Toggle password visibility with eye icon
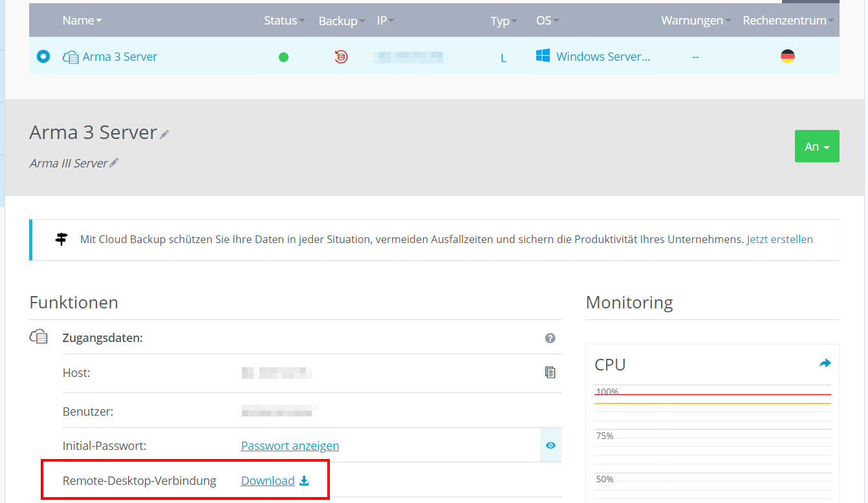 550,445
